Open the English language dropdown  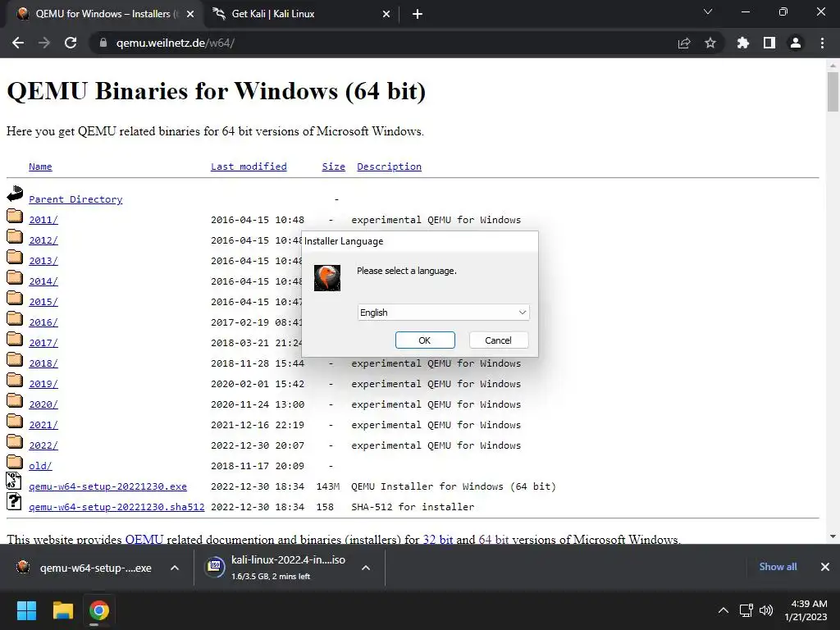[x=444, y=313]
